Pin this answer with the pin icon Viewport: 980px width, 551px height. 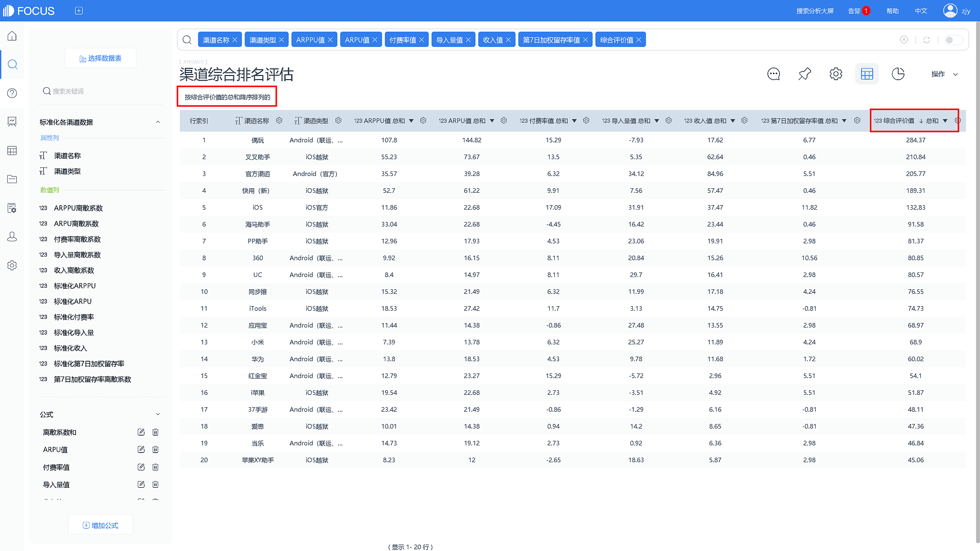pos(805,74)
